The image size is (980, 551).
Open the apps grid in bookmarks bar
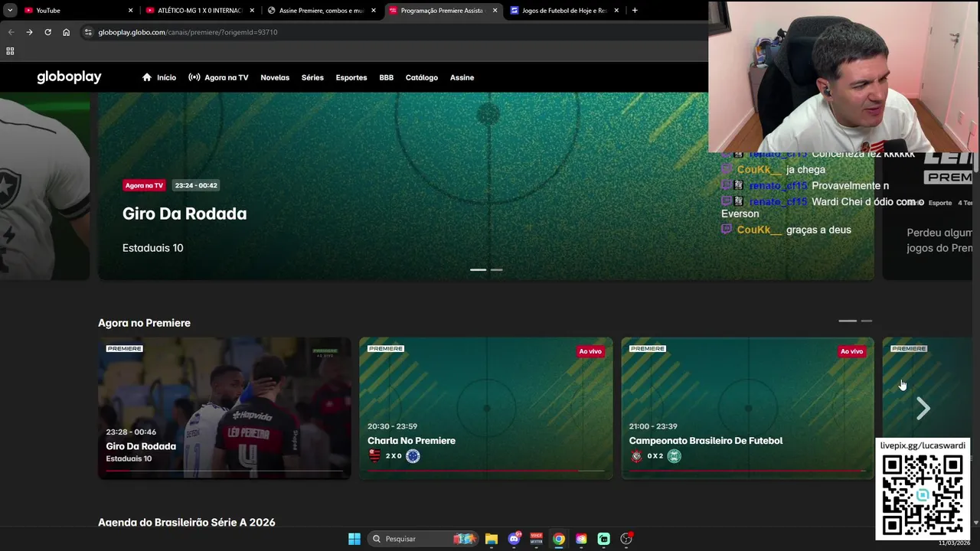click(10, 51)
